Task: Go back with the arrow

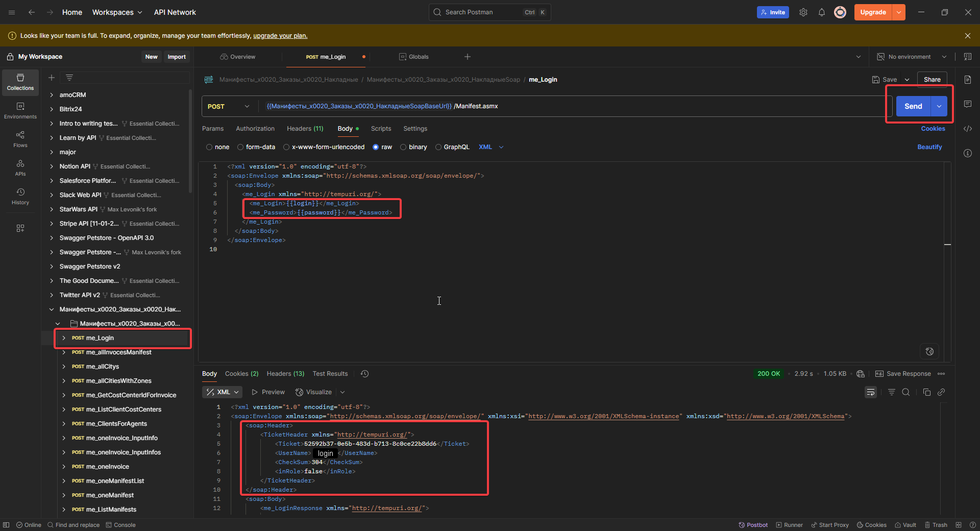Action: [32, 12]
